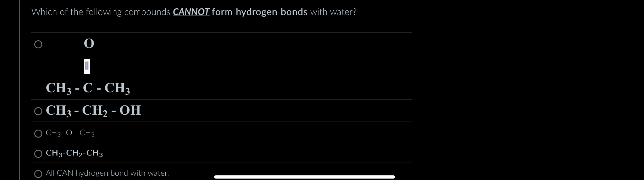Click the propane answer row
Viewport: 644px width, 180px height.
click(x=74, y=153)
